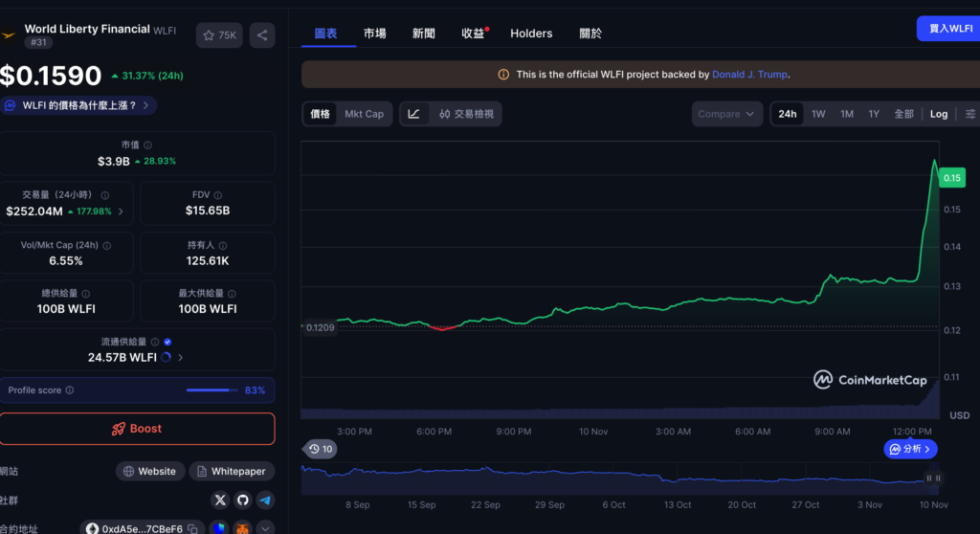Viewport: 980px width, 534px height.
Task: Click the Profile score progress bar
Action: (x=212, y=390)
